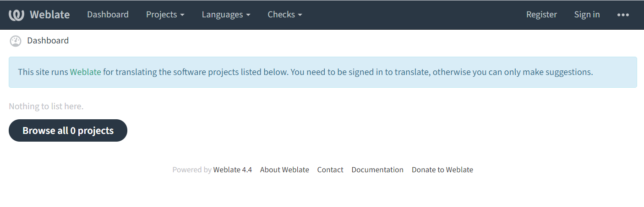
Task: Open the Contact footer link
Action: pyautogui.click(x=330, y=170)
